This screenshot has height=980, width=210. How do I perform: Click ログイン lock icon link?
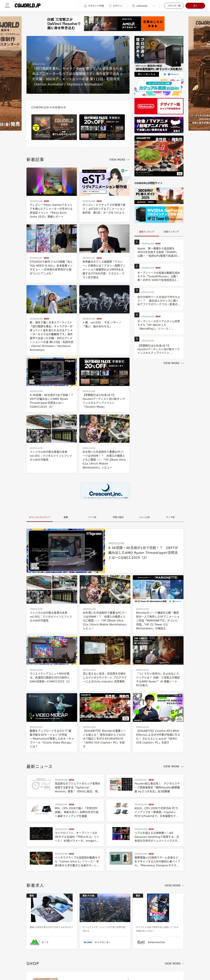pos(115,6)
